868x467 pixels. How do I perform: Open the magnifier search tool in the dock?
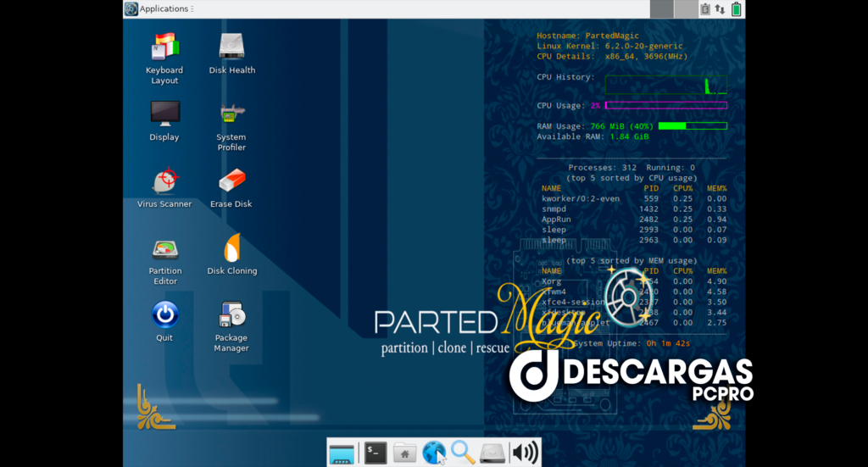pyautogui.click(x=463, y=453)
